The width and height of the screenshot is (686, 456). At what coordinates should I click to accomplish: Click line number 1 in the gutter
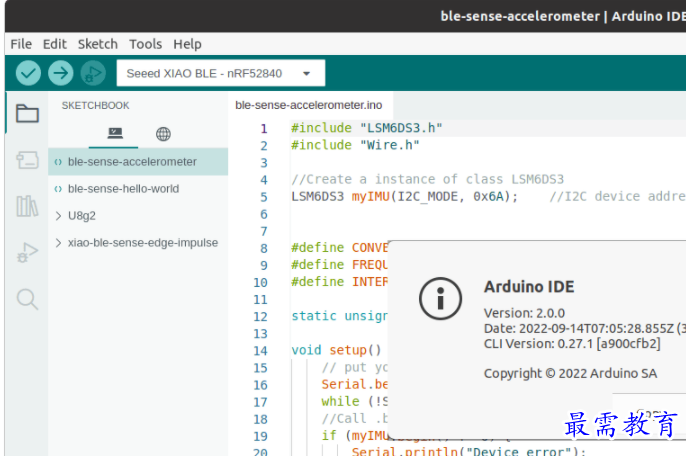264,129
